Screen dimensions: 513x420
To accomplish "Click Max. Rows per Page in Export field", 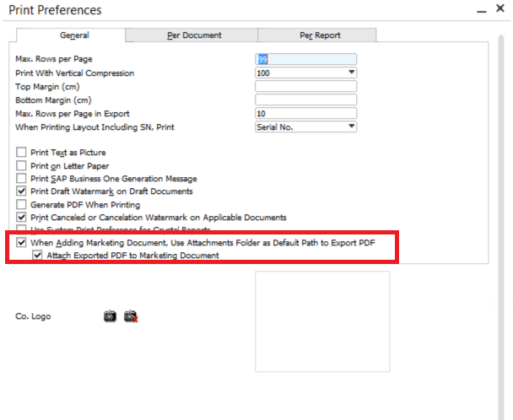I will tap(305, 113).
